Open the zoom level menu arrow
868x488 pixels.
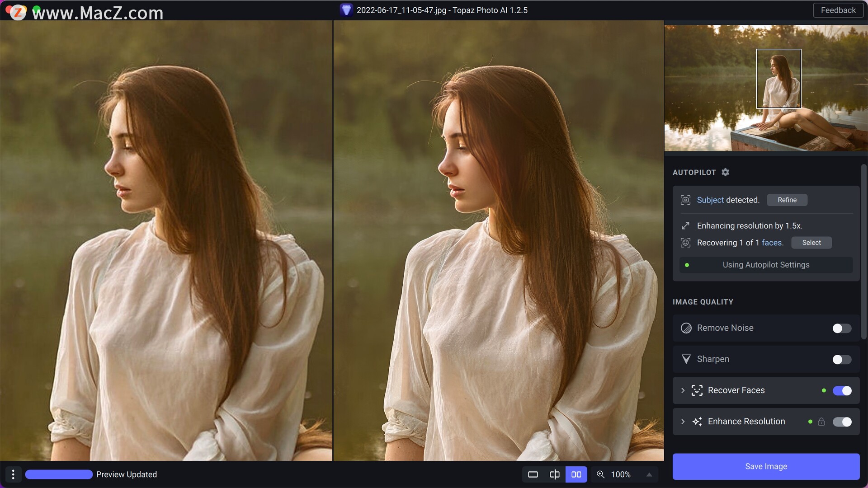(x=649, y=474)
